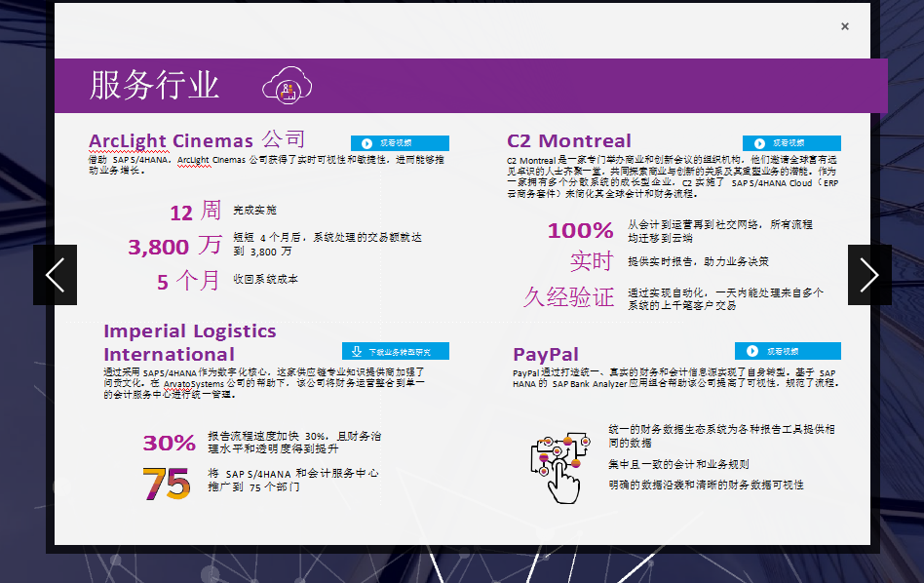Viewport: 924px width, 583px height.
Task: Click the 服务行业 title text
Action: click(x=154, y=85)
